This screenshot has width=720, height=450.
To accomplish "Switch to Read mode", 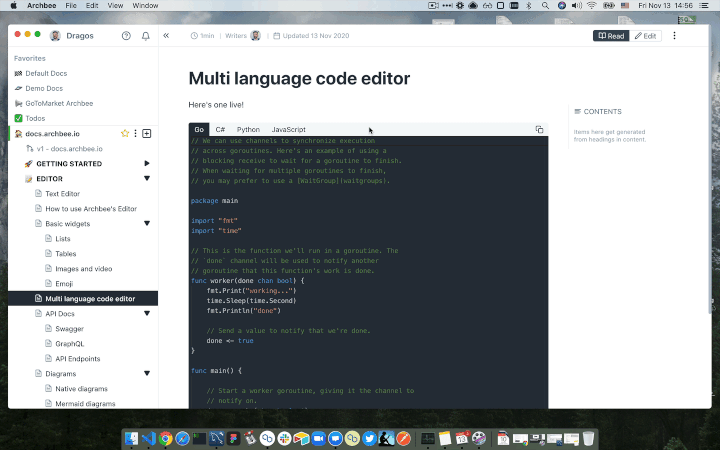I will coord(611,36).
